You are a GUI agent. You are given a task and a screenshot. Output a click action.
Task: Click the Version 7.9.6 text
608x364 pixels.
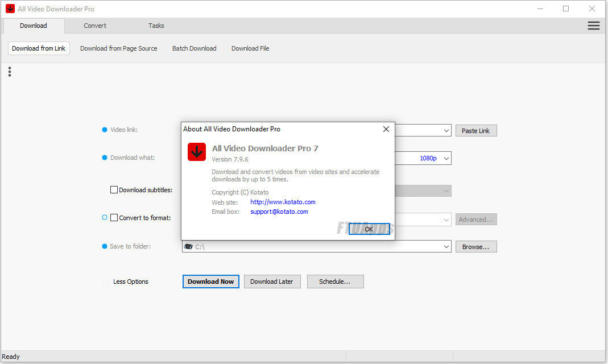[x=230, y=159]
